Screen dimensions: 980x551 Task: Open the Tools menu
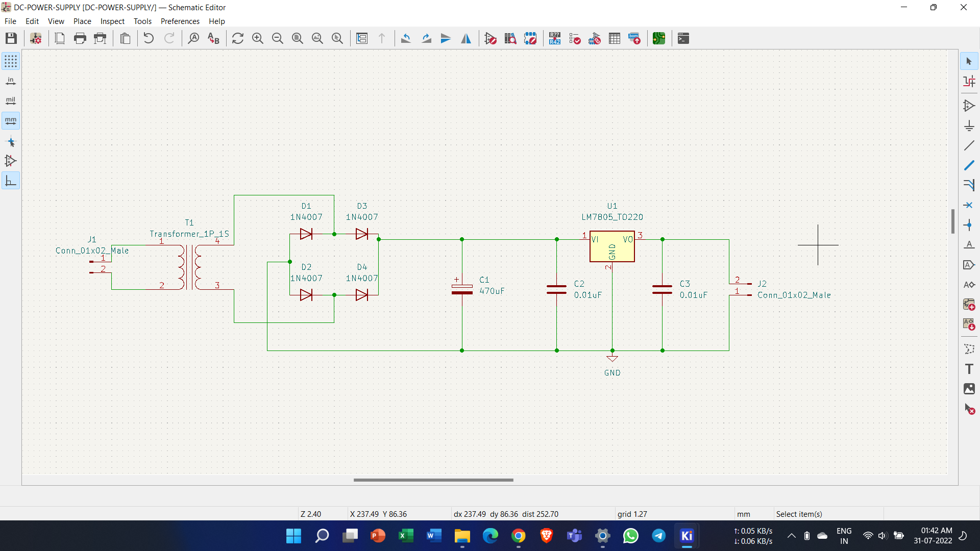tap(142, 21)
